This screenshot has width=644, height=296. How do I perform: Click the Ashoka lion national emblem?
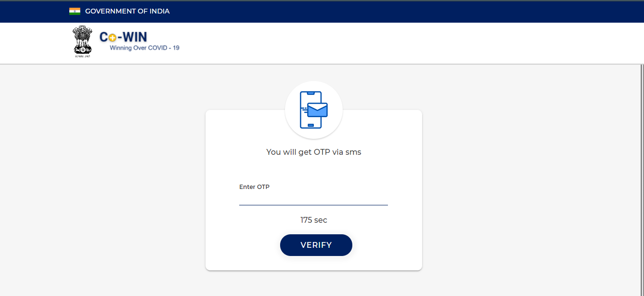pos(82,40)
